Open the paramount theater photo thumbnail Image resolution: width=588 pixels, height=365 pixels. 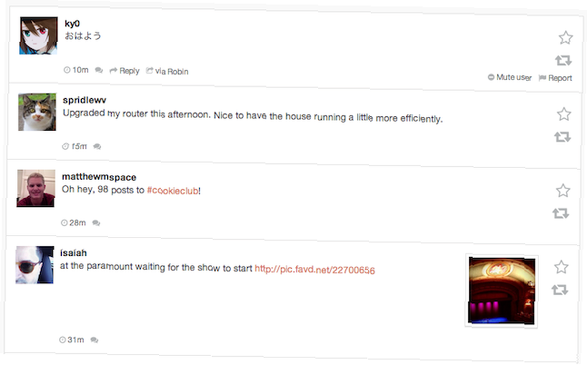click(502, 291)
